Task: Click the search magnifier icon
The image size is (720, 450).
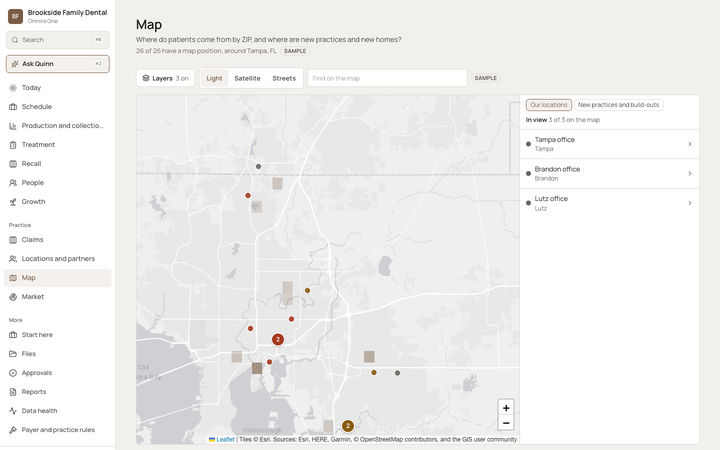Action: click(x=15, y=40)
